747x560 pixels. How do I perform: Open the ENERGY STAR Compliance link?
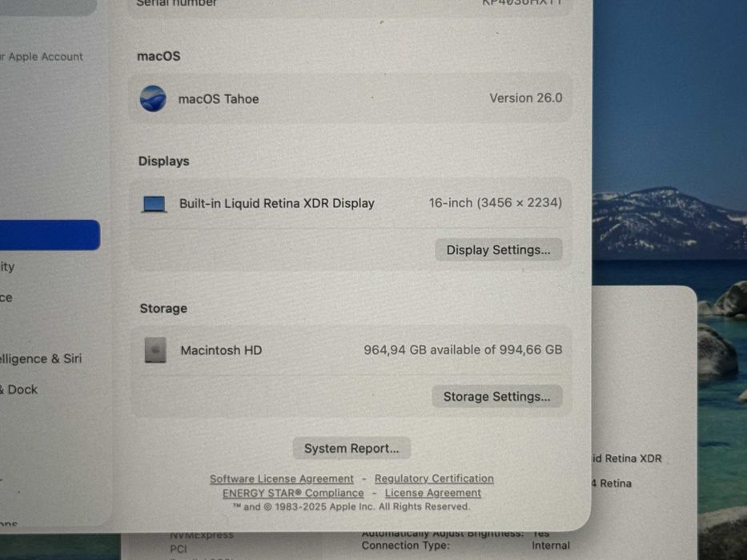pyautogui.click(x=293, y=493)
